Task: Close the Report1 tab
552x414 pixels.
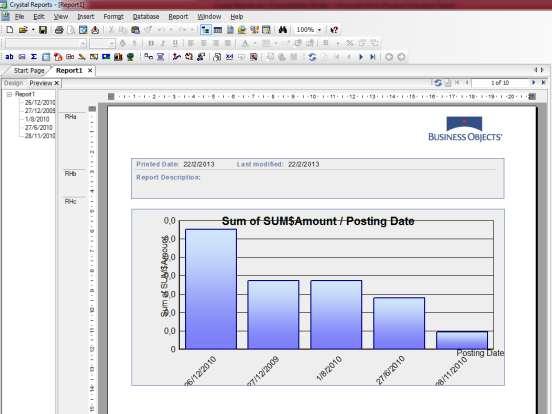Action: pos(90,70)
